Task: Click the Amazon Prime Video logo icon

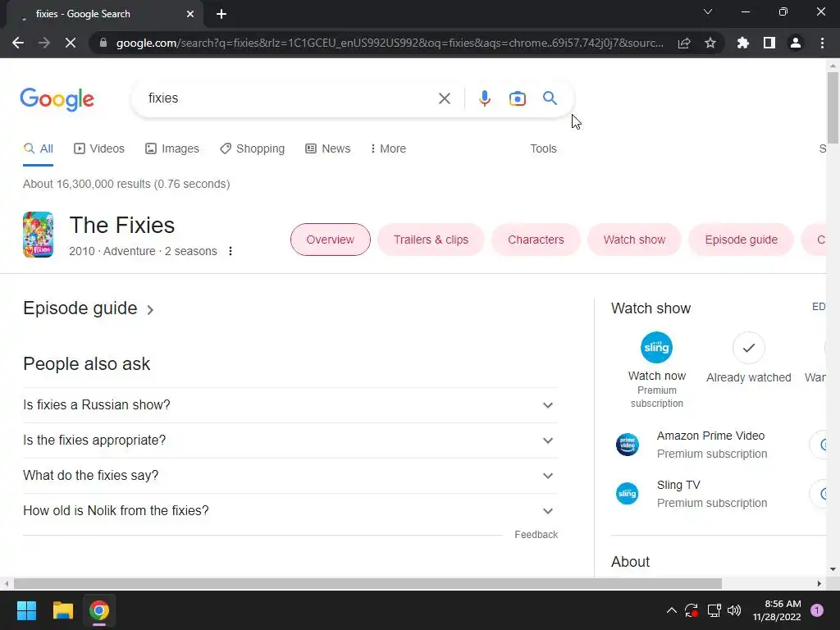Action: [627, 445]
